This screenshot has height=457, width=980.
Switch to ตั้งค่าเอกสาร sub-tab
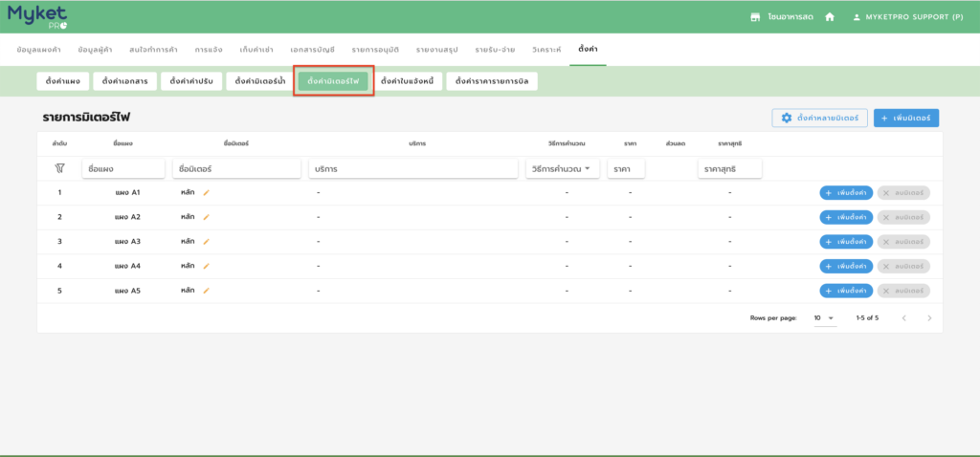(125, 81)
